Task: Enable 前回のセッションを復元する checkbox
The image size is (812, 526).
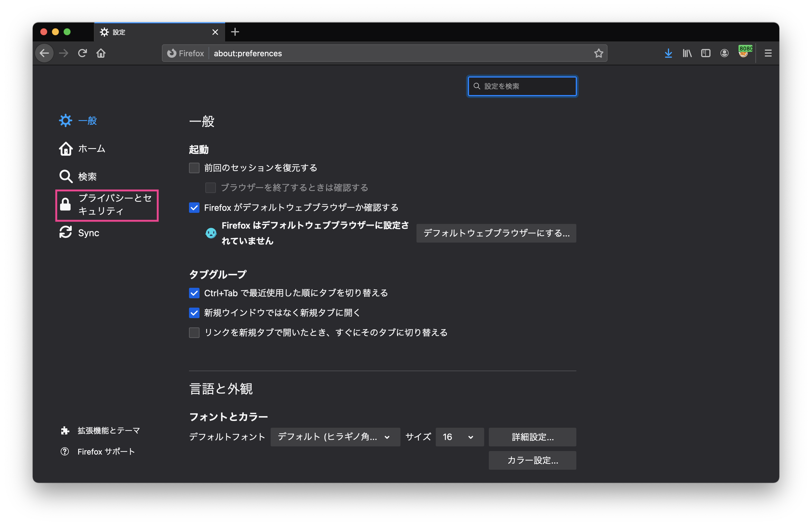Action: pos(194,168)
